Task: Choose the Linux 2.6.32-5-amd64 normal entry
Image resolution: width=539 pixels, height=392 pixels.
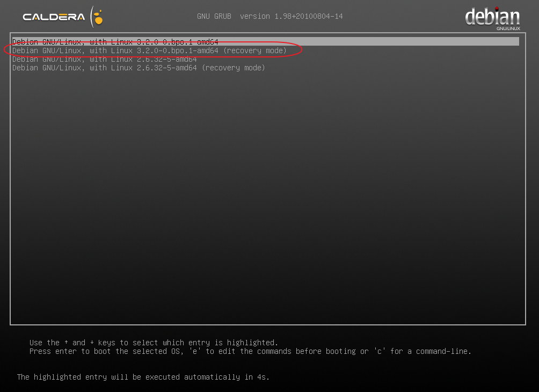Action: click(104, 59)
